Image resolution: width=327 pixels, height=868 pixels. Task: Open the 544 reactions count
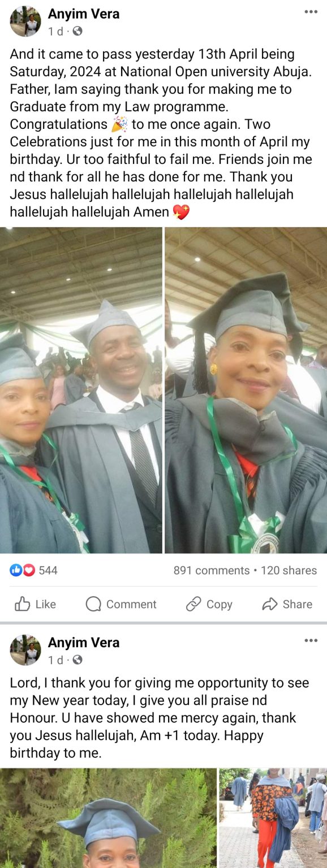[48, 570]
